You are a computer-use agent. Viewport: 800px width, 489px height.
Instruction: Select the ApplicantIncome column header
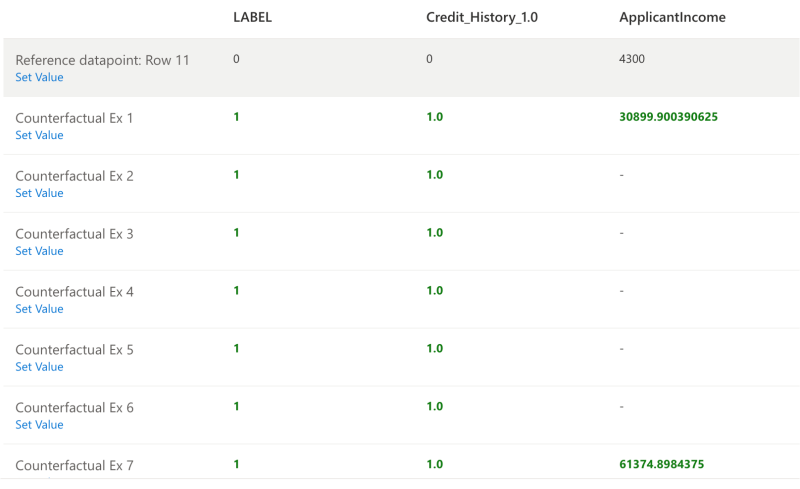coord(672,17)
